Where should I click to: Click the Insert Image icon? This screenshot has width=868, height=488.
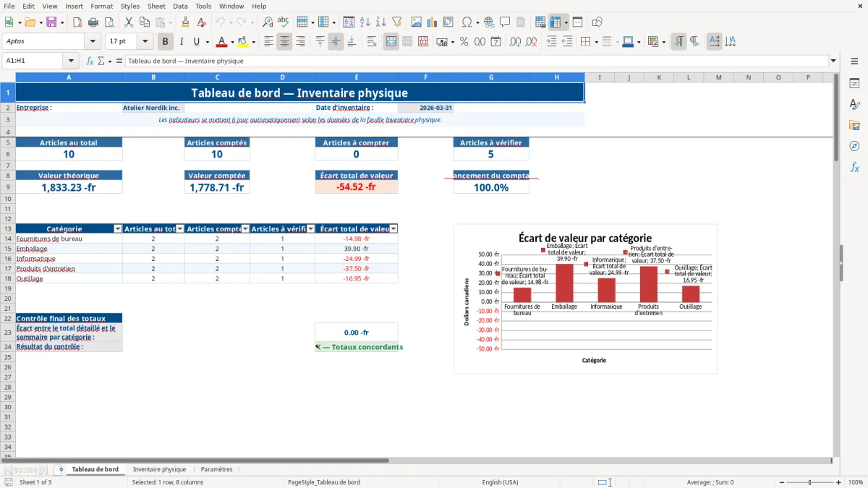417,22
